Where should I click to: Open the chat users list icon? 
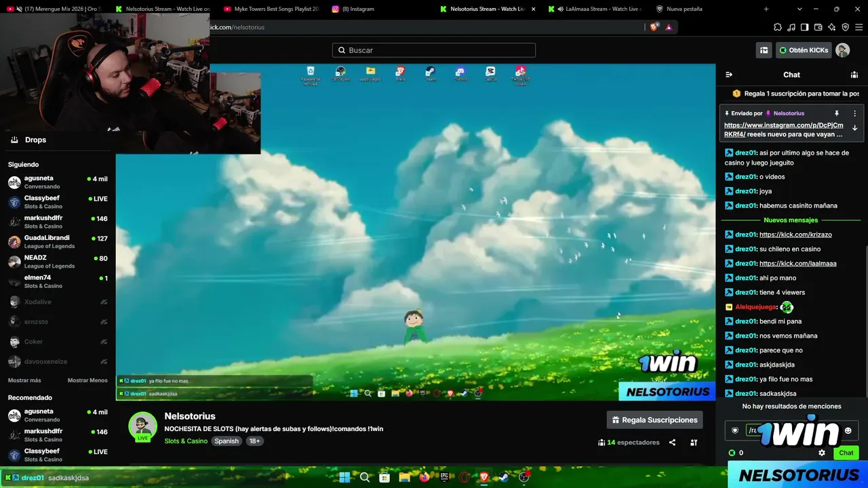click(854, 75)
